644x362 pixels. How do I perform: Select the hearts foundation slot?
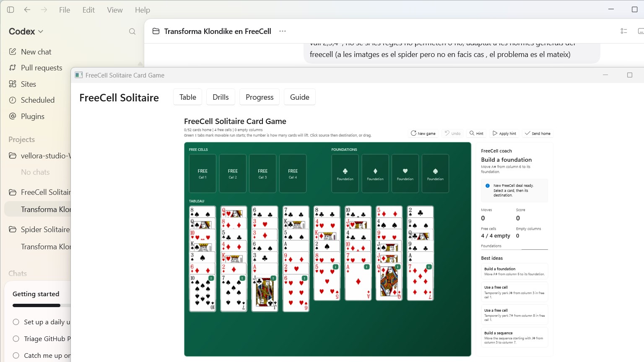point(405,173)
